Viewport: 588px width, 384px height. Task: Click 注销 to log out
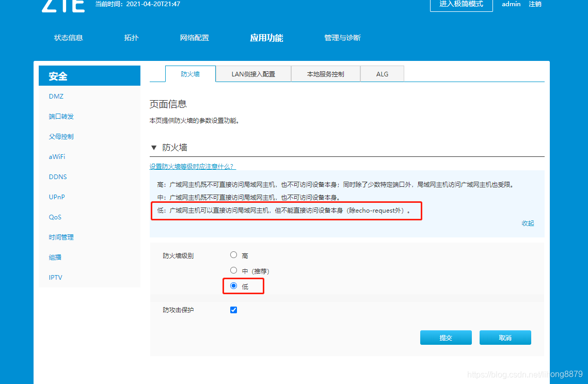coord(535,4)
